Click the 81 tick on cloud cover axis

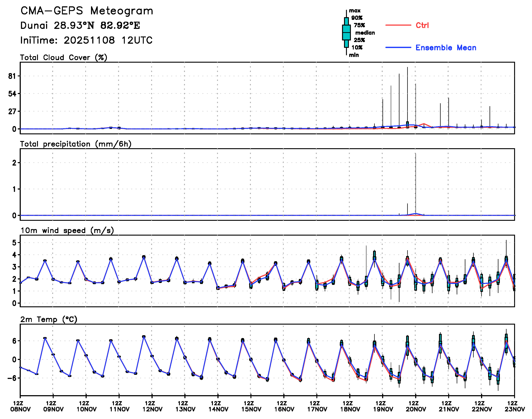tap(12, 76)
